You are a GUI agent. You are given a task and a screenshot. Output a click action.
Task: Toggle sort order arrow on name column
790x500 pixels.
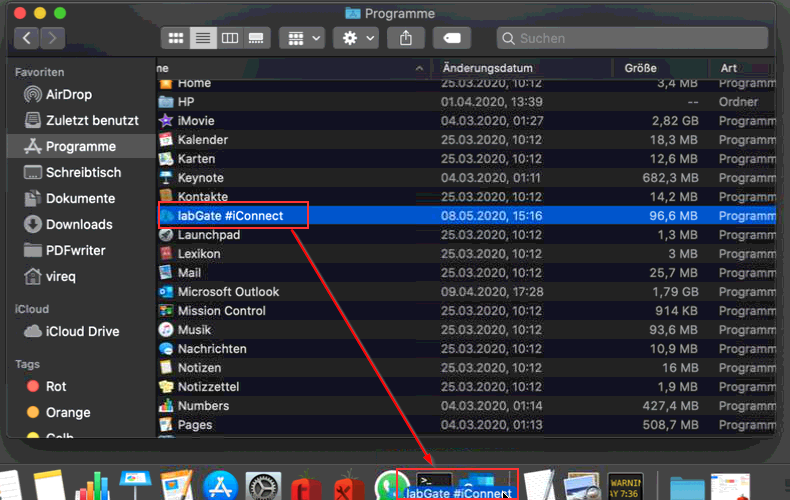tap(419, 69)
